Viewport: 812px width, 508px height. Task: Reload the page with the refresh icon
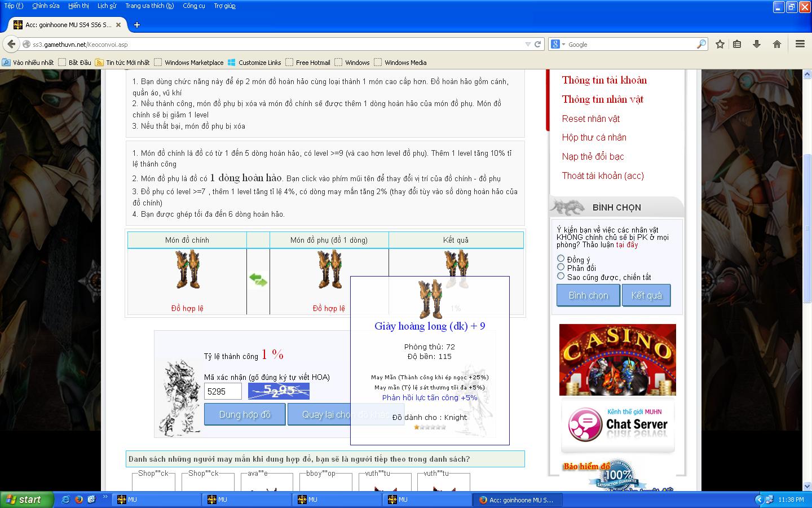point(538,44)
